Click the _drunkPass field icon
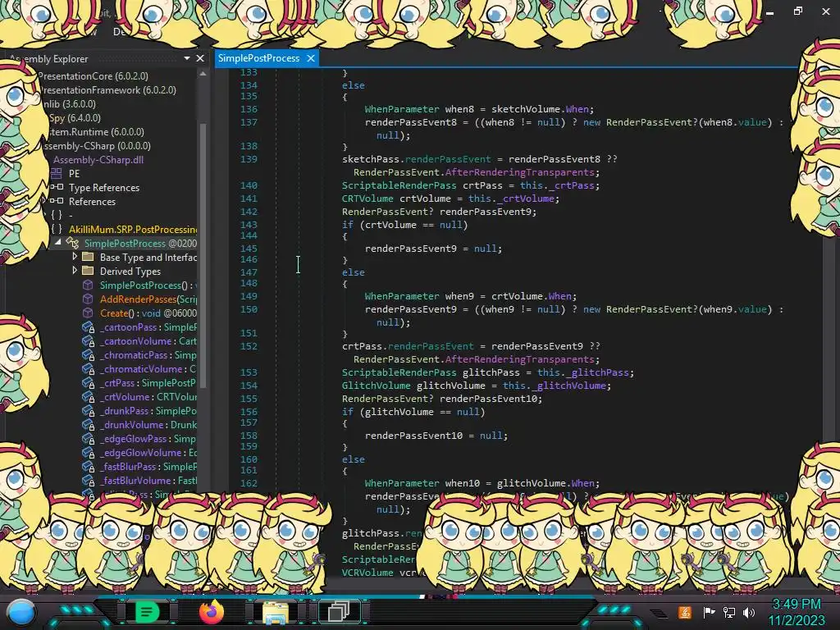 [89, 410]
